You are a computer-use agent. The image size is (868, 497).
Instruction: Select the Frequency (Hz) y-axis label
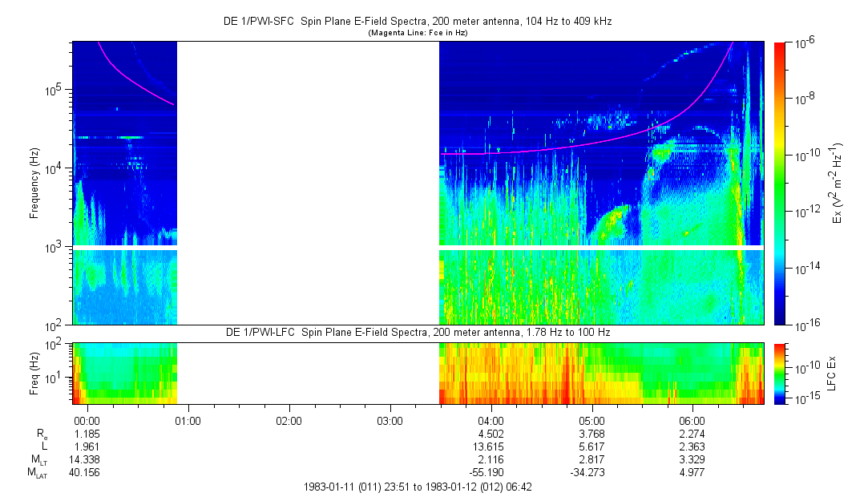click(x=34, y=183)
